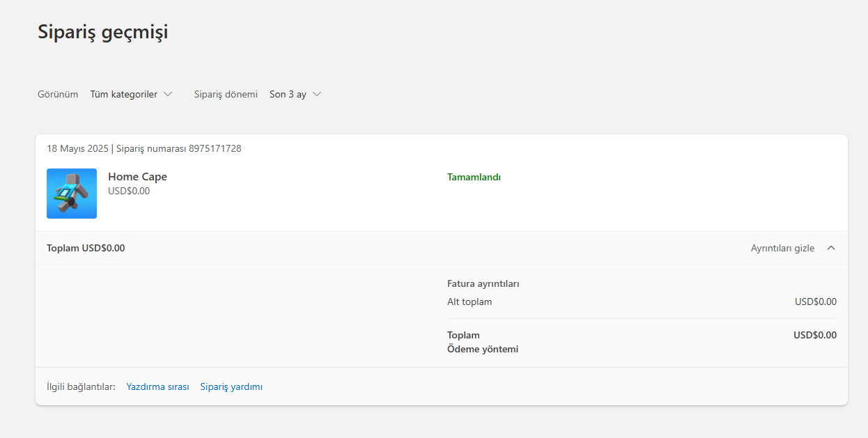Click the Görünüm filter label
This screenshot has height=438, width=868.
coord(58,94)
